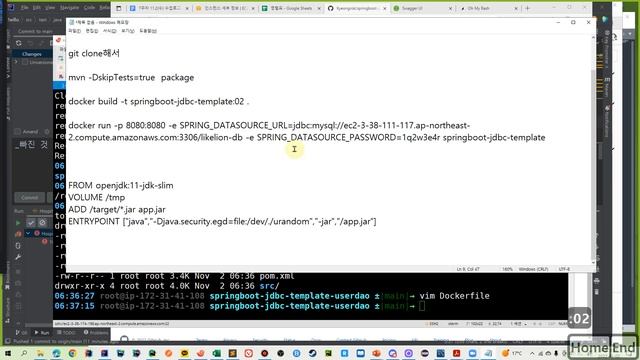The width and height of the screenshot is (640, 360).
Task: Open the Zoom taskbar icon
Action: tap(472, 353)
